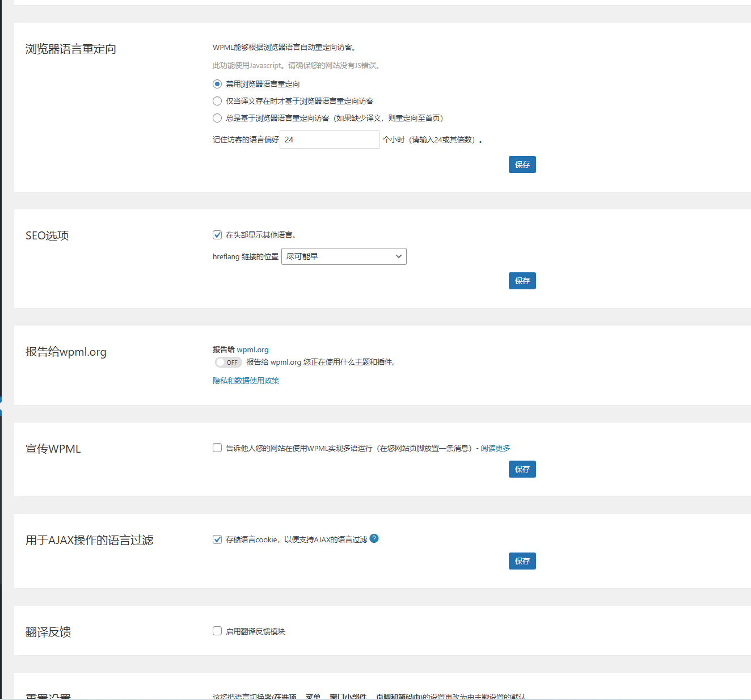Click the 宣传WPML section title
The height and width of the screenshot is (700, 751).
(x=53, y=449)
